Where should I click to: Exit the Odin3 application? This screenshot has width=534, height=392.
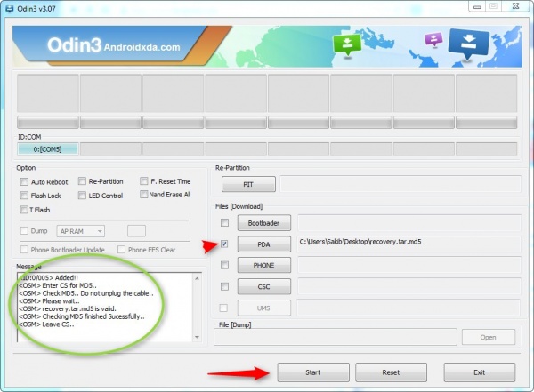click(x=480, y=372)
